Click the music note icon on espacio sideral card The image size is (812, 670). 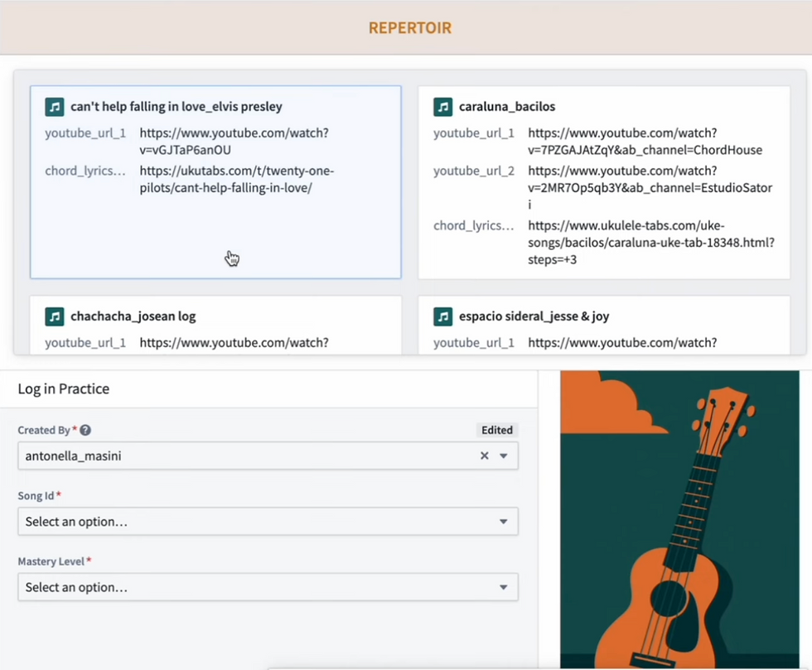(442, 316)
